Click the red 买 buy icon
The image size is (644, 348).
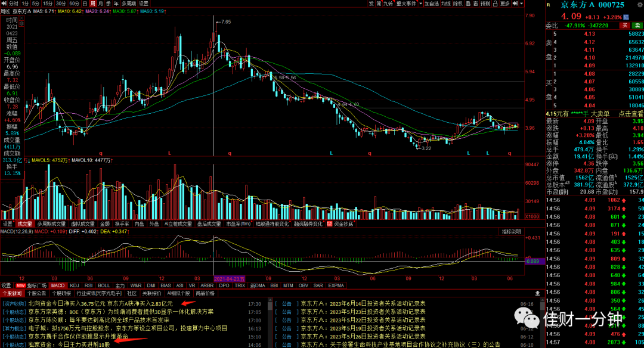[625, 26]
